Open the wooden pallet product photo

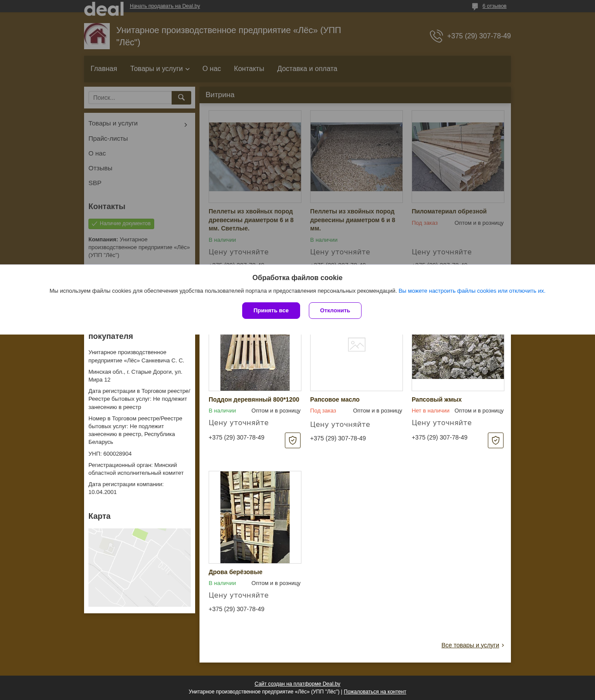pyautogui.click(x=255, y=362)
